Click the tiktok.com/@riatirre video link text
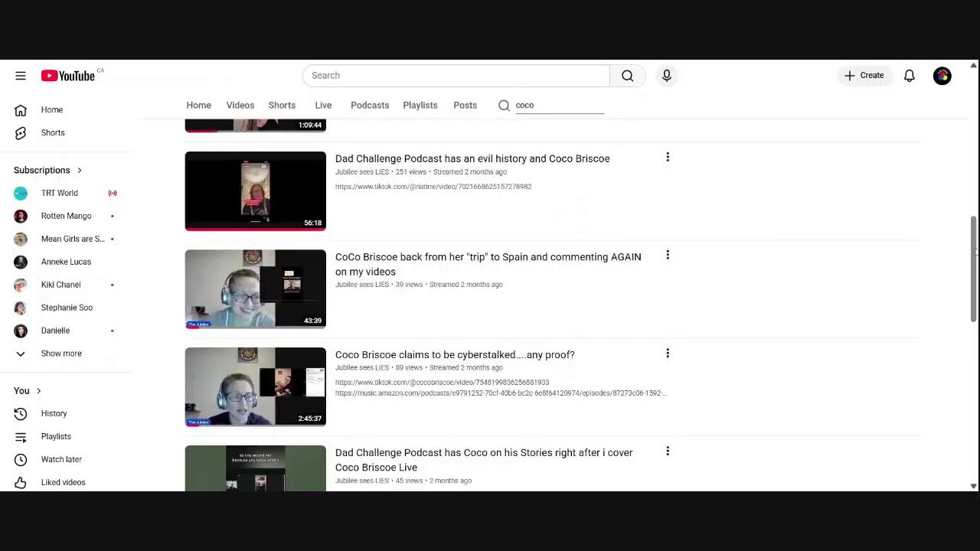Viewport: 980px width, 551px height. [x=433, y=187]
